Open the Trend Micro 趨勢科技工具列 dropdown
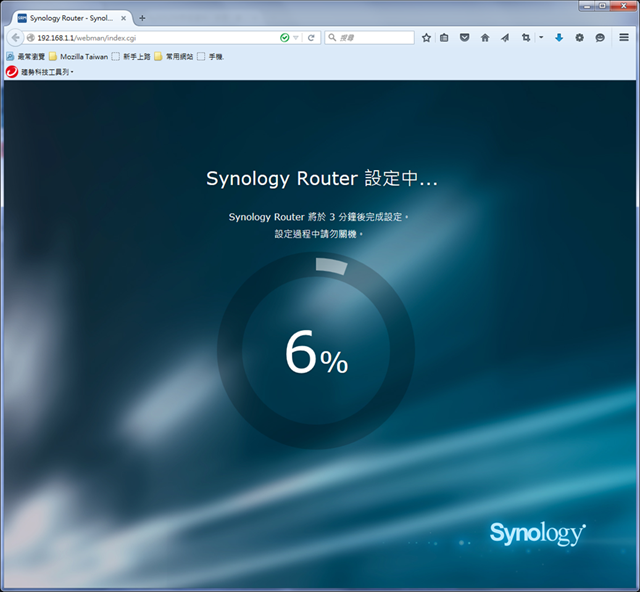Viewport: 640px width, 592px height. click(x=47, y=72)
